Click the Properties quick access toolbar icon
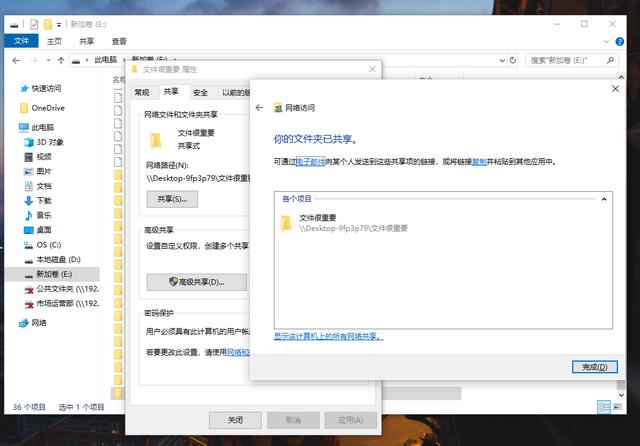 click(x=34, y=25)
